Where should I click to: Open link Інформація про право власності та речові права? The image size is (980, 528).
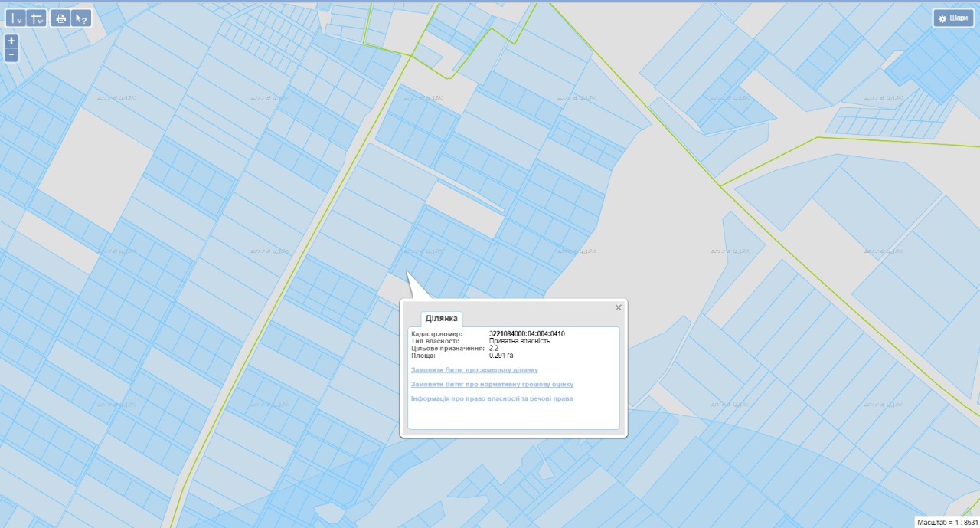tap(492, 398)
